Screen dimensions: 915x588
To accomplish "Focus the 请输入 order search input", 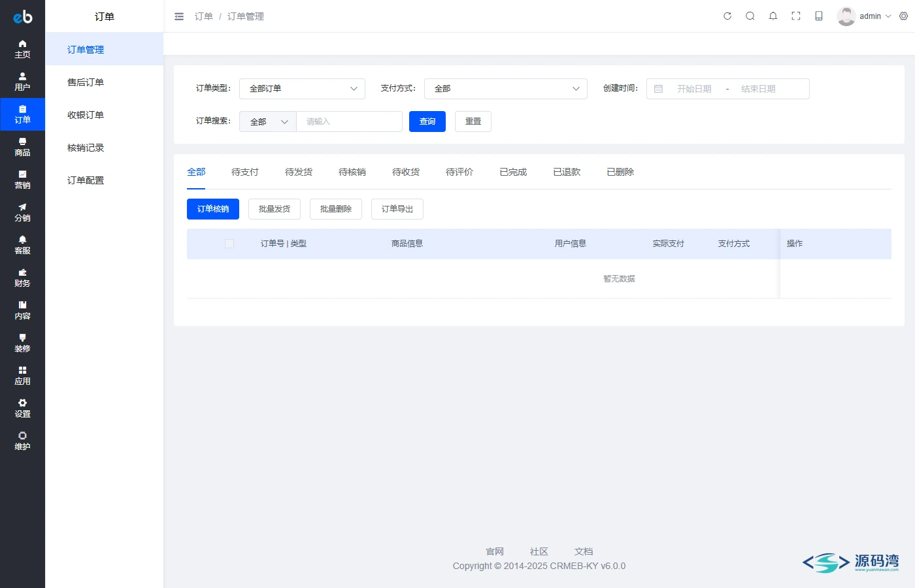I will click(x=350, y=122).
